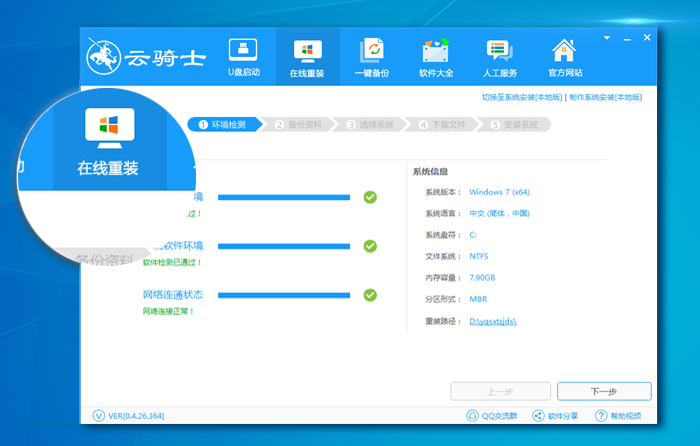Open the title bar dropdown arrow menu
The image size is (700, 446).
pyautogui.click(x=607, y=38)
